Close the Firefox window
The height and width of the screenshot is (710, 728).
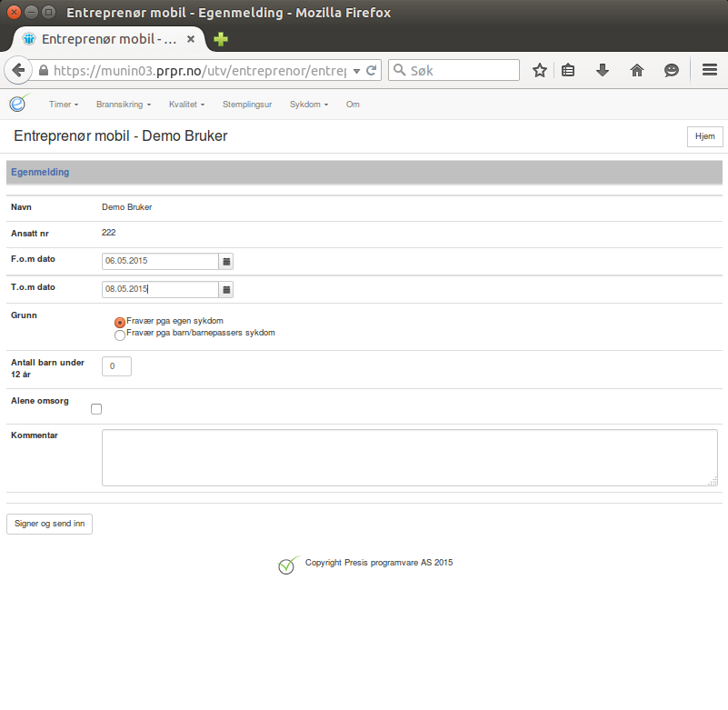click(14, 13)
